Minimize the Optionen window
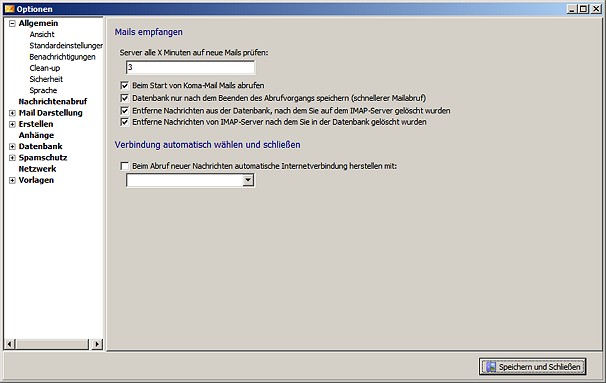The image size is (606, 383). click(x=572, y=9)
